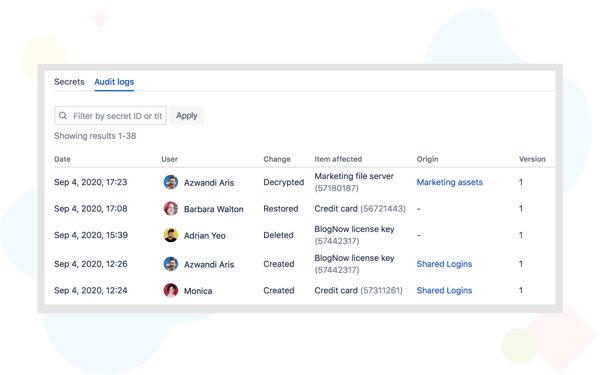Click Adrian Yeo's avatar
The height and width of the screenshot is (375, 600).
click(x=171, y=235)
